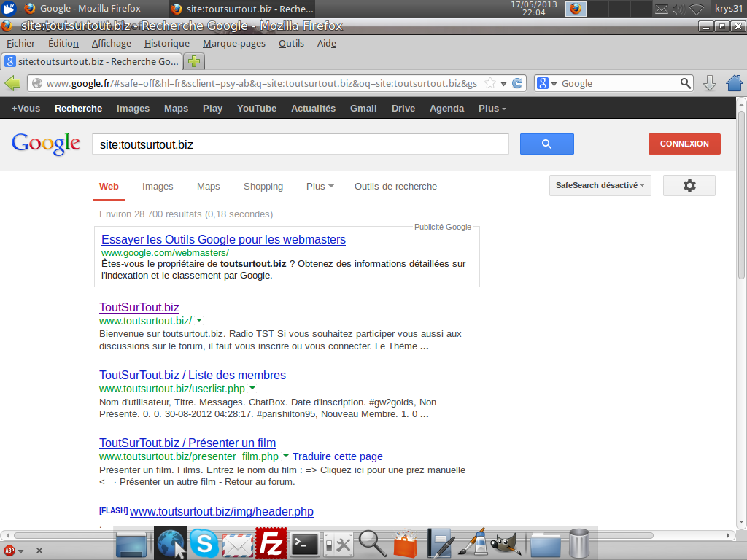Open the SafeSearch désactivé dropdown
Image resolution: width=747 pixels, height=560 pixels.
click(x=600, y=185)
